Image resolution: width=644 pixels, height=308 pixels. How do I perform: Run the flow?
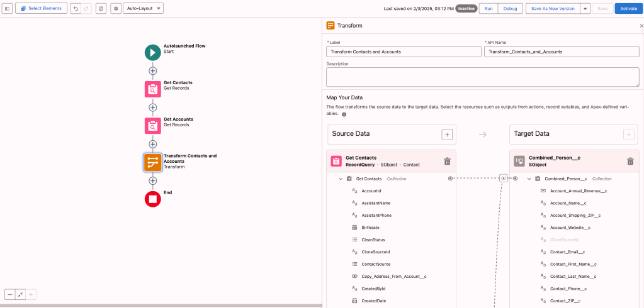coord(489,9)
